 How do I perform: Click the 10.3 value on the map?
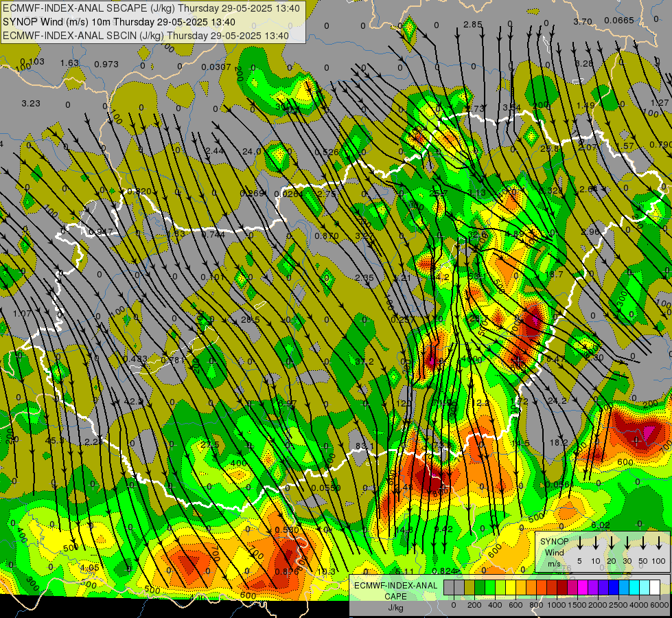327,571
